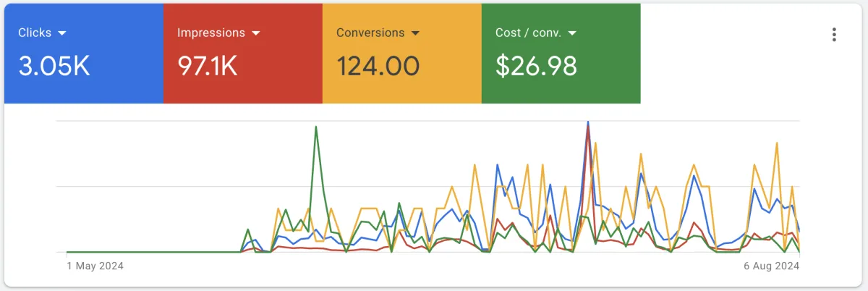Click the 6 Aug 2024 axis label

tap(770, 266)
